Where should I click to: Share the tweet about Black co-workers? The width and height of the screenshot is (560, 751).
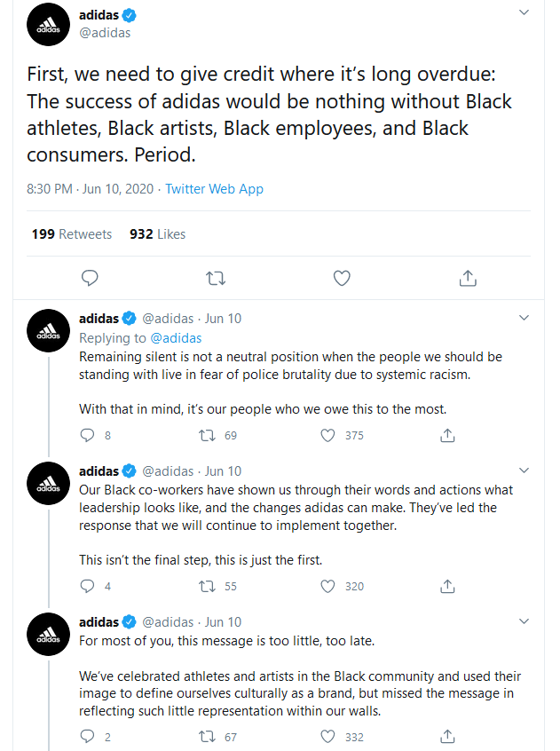tap(447, 586)
